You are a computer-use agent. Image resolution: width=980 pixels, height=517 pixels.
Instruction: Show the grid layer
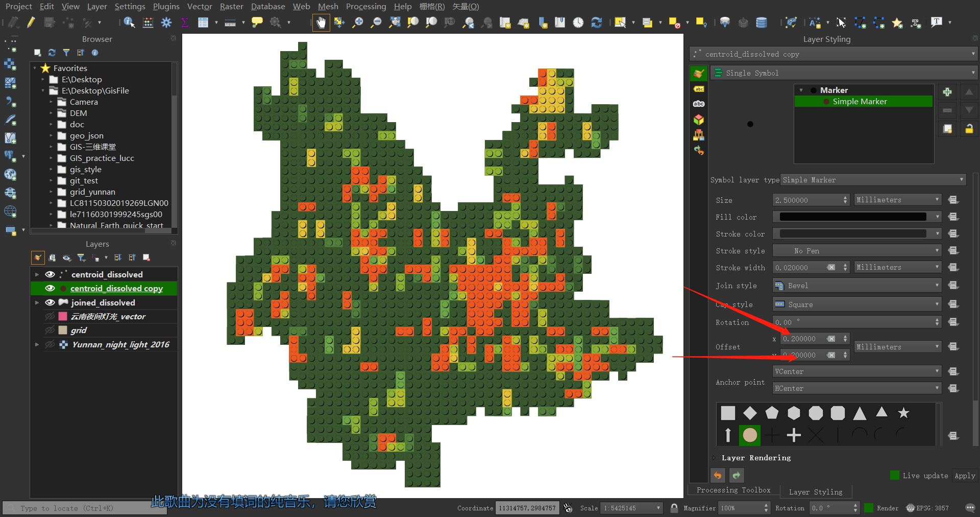pos(50,330)
